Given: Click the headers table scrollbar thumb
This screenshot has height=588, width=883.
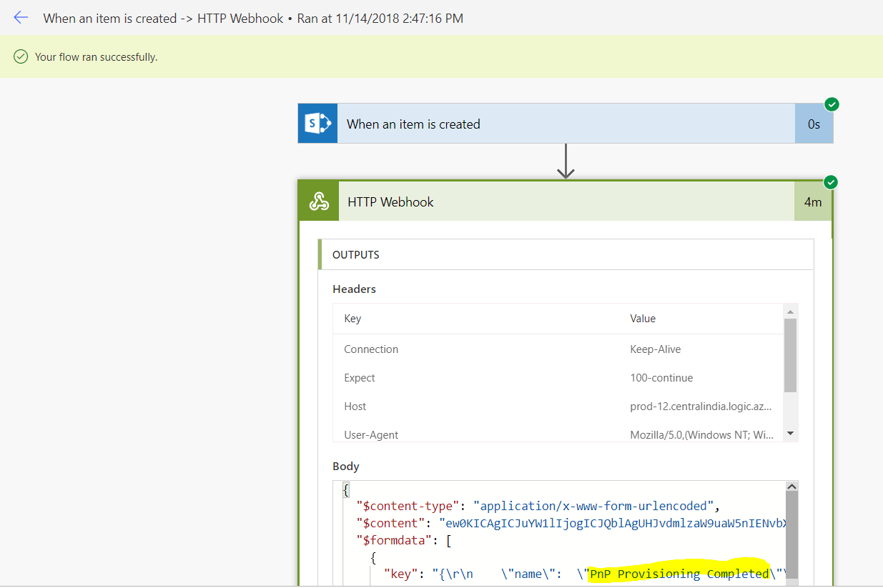Looking at the screenshot, I should click(x=790, y=355).
